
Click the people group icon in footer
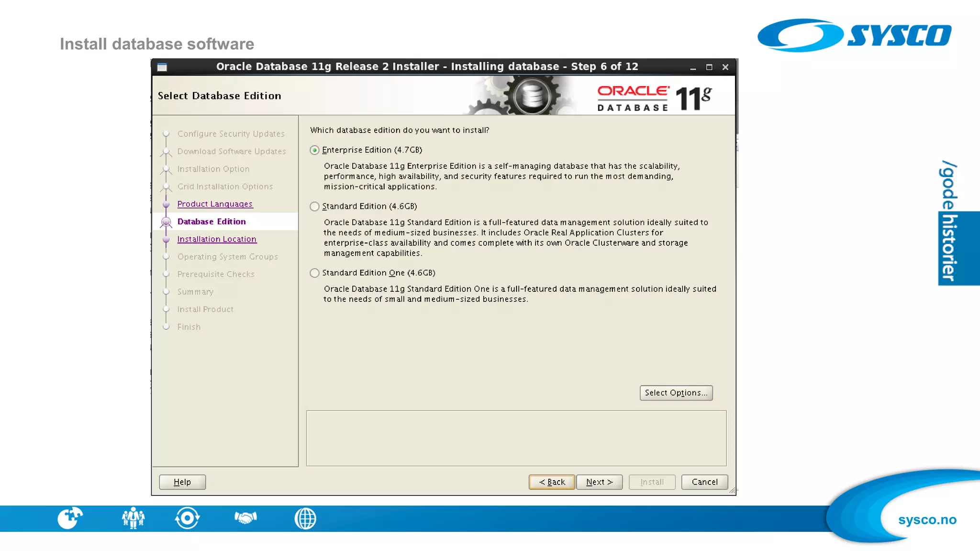pyautogui.click(x=133, y=518)
